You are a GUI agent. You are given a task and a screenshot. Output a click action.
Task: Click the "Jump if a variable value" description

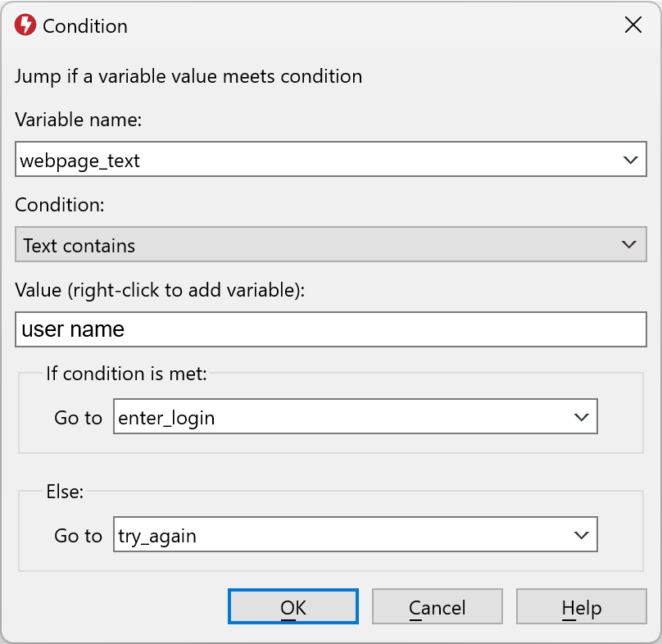coord(188,77)
